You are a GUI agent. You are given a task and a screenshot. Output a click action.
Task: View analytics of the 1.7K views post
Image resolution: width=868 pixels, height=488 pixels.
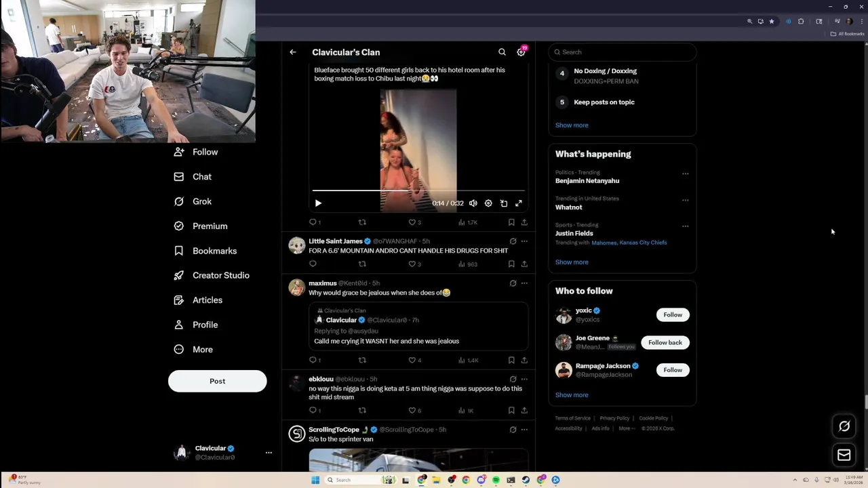468,222
